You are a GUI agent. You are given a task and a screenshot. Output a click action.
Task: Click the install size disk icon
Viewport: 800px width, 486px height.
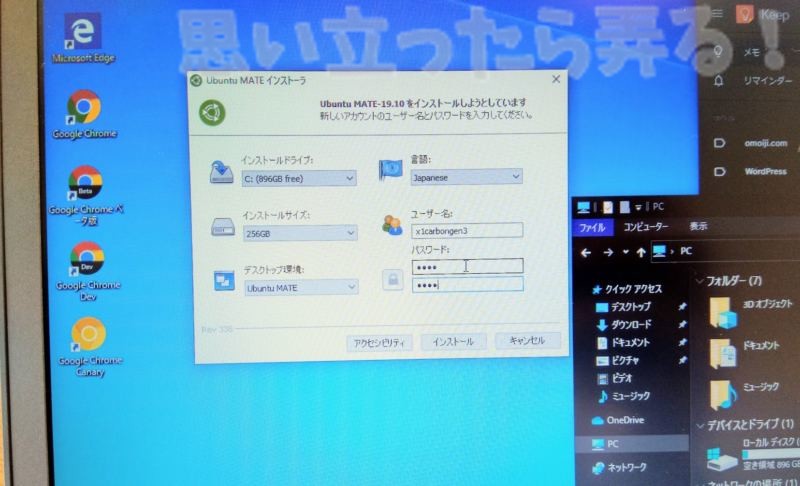point(223,227)
